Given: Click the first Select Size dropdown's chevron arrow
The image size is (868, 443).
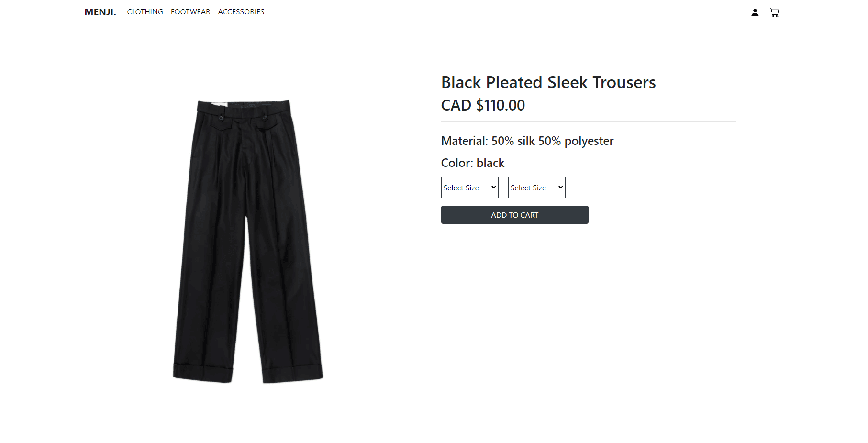Looking at the screenshot, I should pos(493,188).
